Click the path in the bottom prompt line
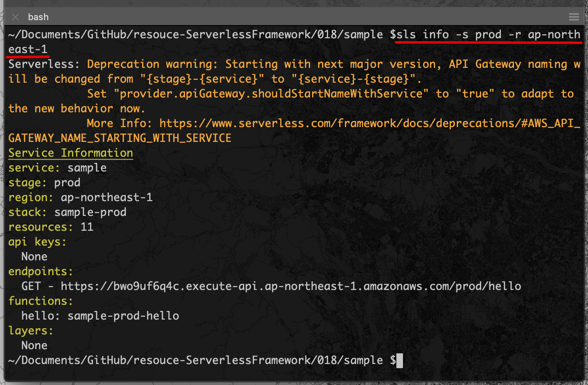Viewport: 588px width, 385px height. tap(196, 360)
